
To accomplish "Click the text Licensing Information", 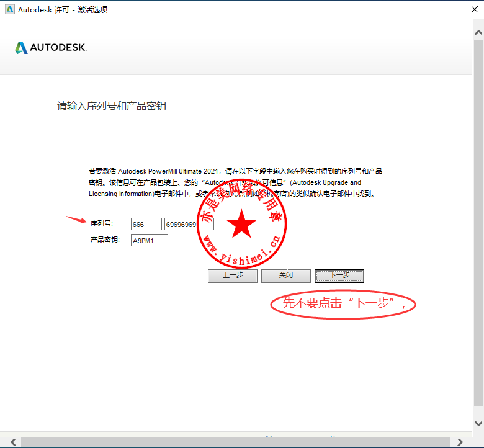I will tap(121, 194).
